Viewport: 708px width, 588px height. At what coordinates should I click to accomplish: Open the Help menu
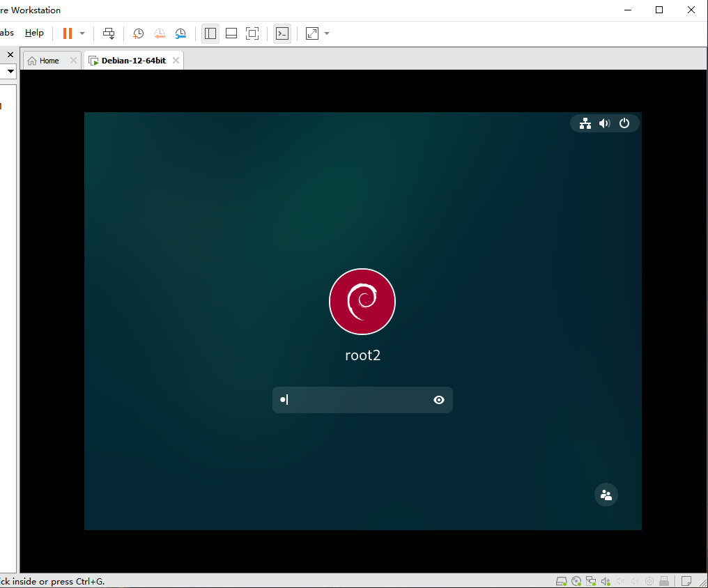click(34, 33)
